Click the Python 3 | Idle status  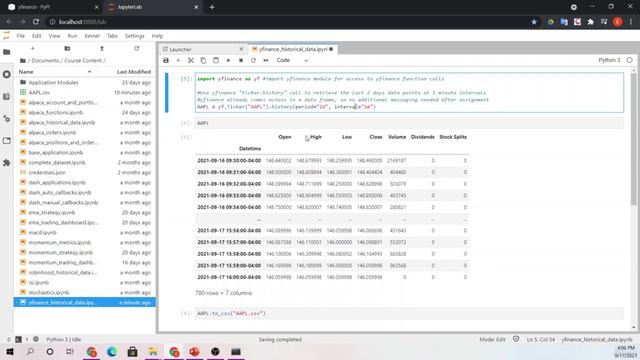point(64,340)
